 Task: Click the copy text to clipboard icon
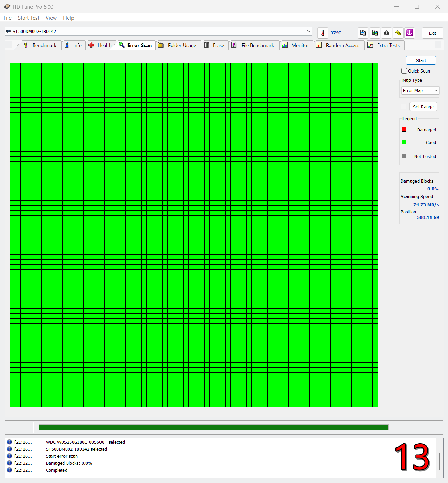(x=363, y=33)
